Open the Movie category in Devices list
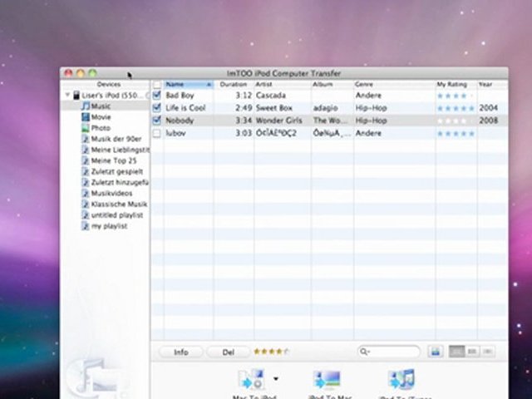Screen dimensions: 532x399 coord(101,117)
